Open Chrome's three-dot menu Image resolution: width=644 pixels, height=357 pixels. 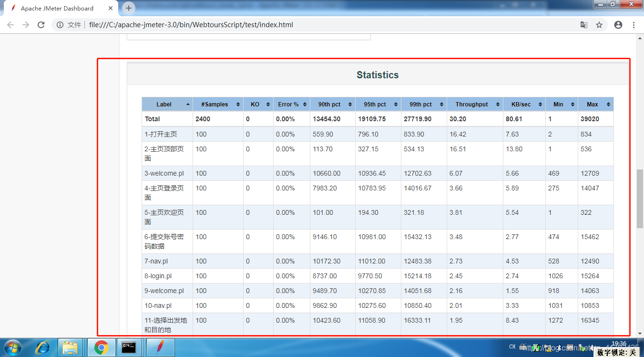pos(634,25)
